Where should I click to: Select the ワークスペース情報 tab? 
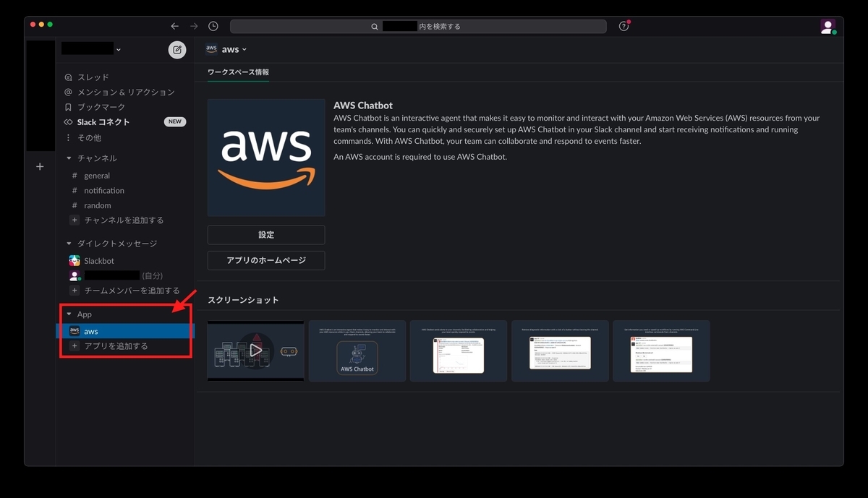238,72
